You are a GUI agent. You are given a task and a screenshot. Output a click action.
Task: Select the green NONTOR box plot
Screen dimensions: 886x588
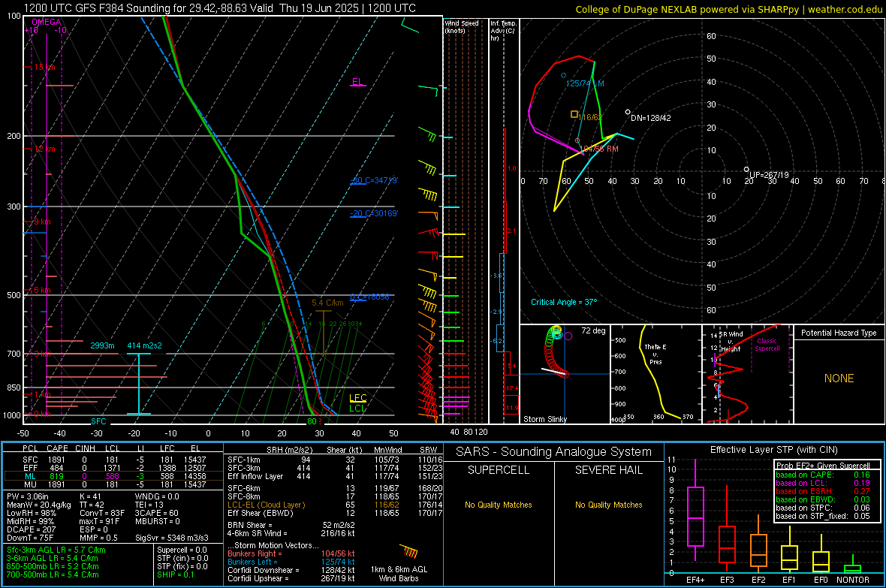pos(852,568)
